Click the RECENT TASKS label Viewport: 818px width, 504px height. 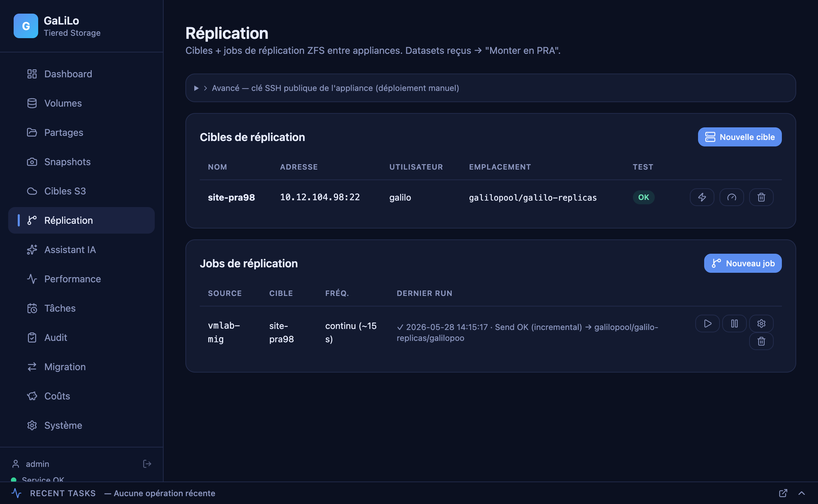coord(63,493)
